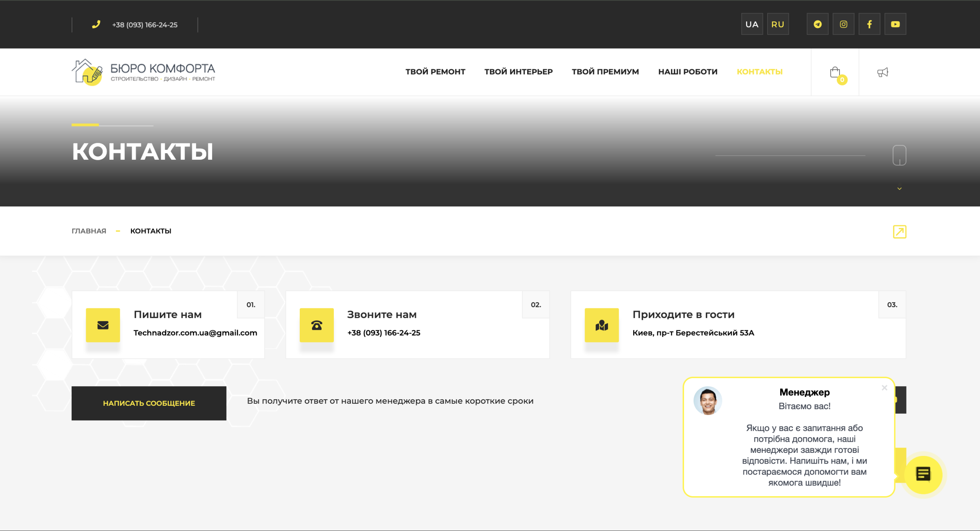
Task: Click the mouse scroll-down indicator
Action: [x=899, y=155]
